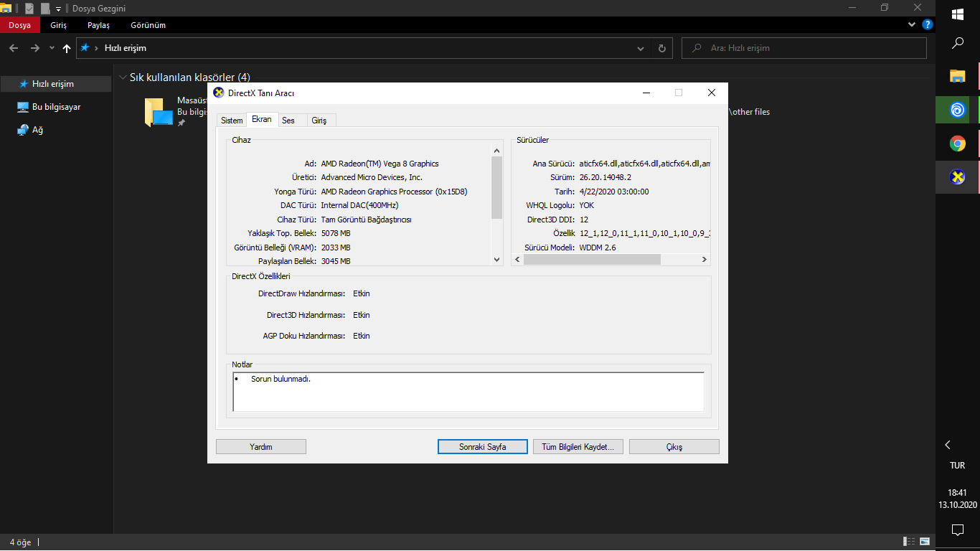Click the text AMD Radeon(TM) Vega 8 Graphics
980x551 pixels.
pyautogui.click(x=380, y=164)
